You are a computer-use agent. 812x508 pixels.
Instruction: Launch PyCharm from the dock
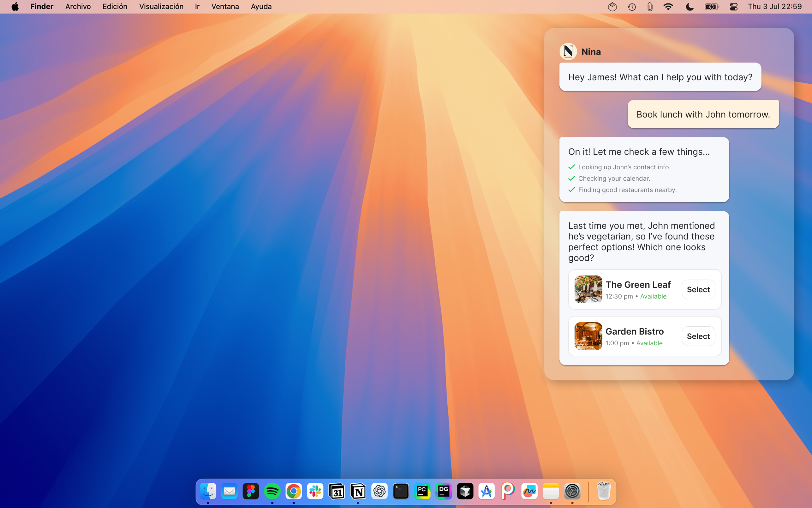pos(422,492)
